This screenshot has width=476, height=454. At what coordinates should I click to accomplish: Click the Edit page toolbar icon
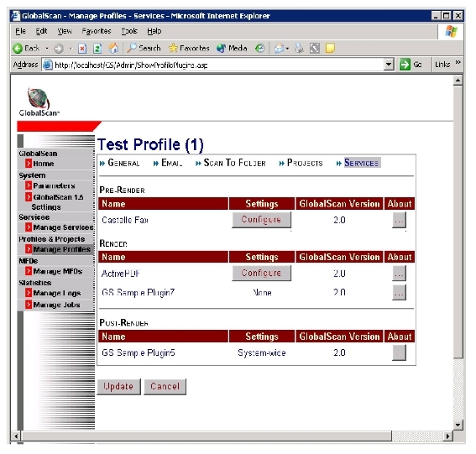pos(315,48)
